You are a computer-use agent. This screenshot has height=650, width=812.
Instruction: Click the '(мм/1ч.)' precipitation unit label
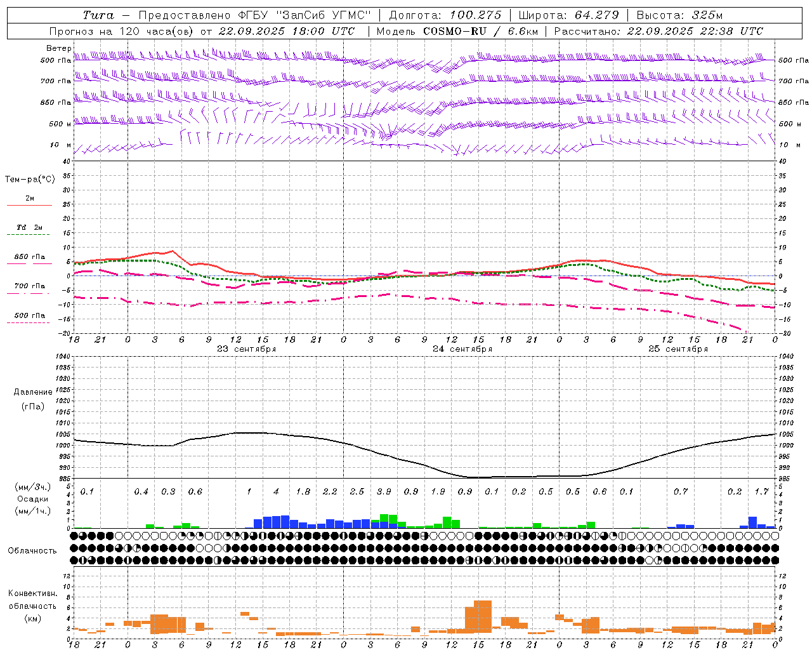click(x=33, y=511)
